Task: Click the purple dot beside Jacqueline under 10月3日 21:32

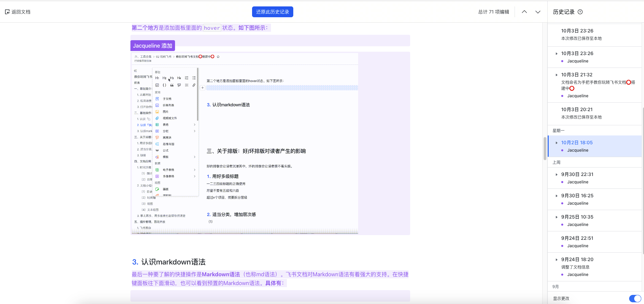Action: click(562, 96)
